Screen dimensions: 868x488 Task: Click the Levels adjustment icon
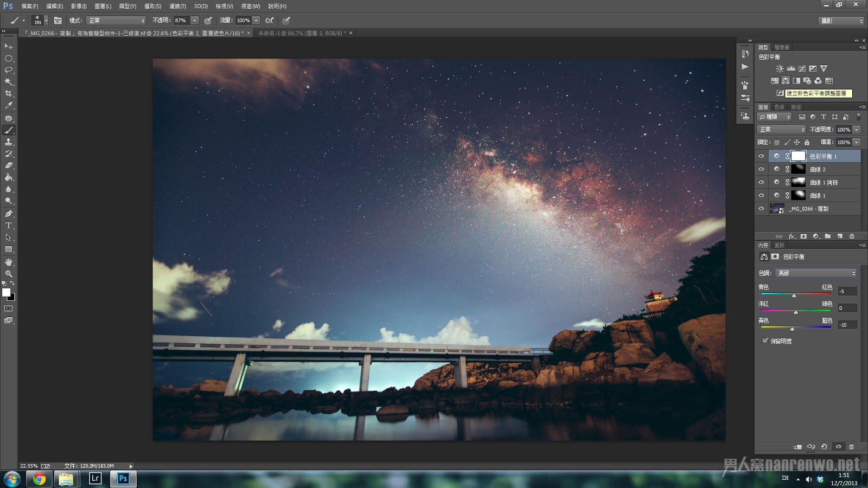pyautogui.click(x=791, y=68)
